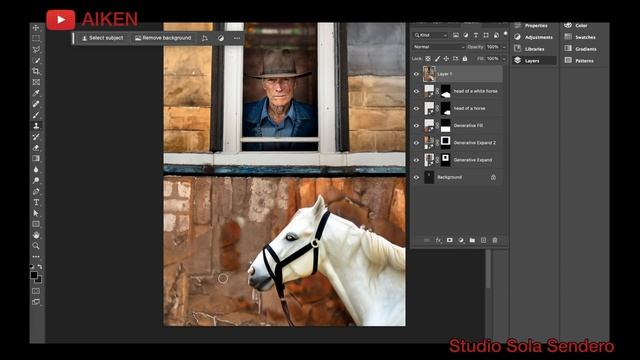Toggle visibility of Generative Fill layer

pos(416,126)
